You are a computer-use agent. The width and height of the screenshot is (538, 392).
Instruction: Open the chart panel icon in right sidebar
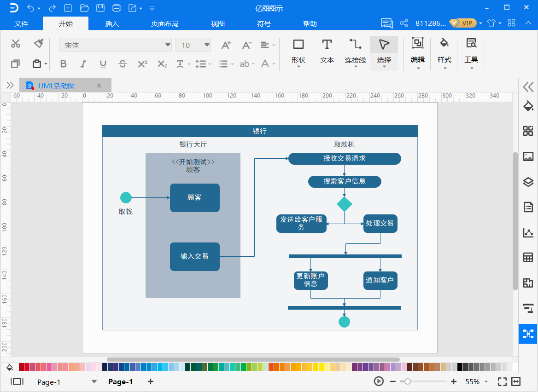(x=528, y=233)
